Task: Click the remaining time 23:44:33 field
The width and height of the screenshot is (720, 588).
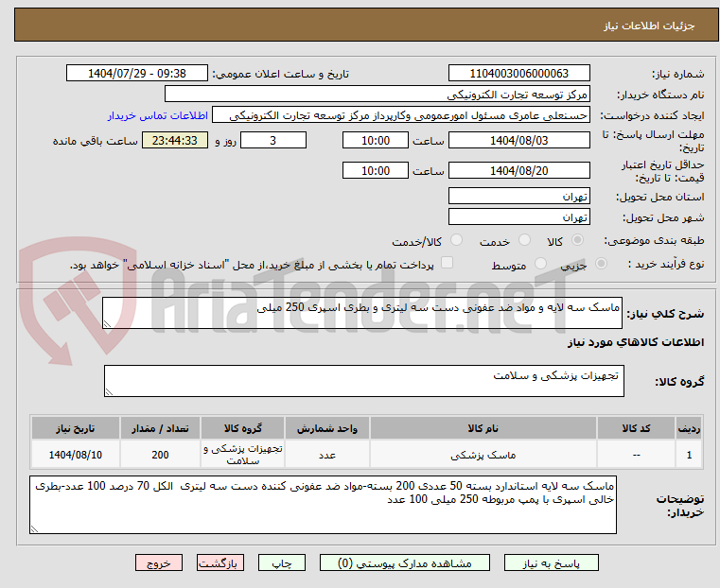Action: [175, 140]
